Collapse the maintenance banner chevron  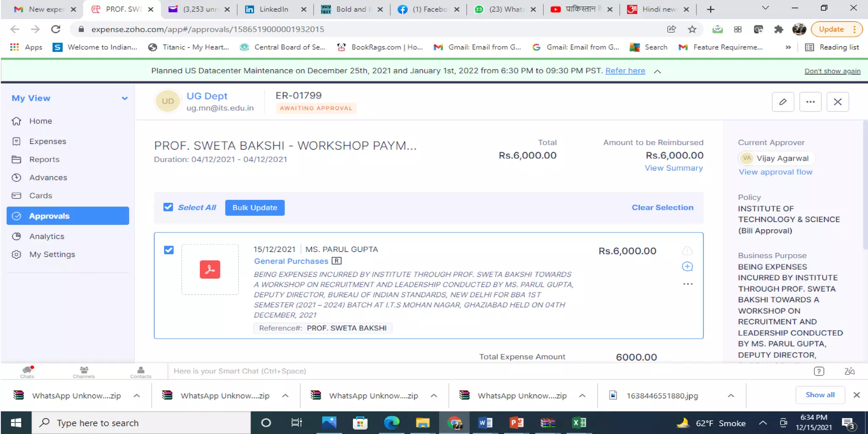point(657,71)
